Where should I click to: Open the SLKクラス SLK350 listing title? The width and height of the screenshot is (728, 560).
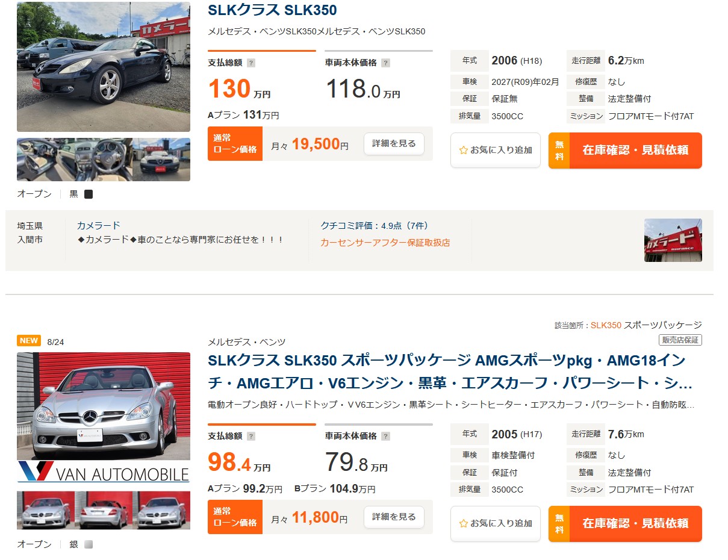pos(272,10)
